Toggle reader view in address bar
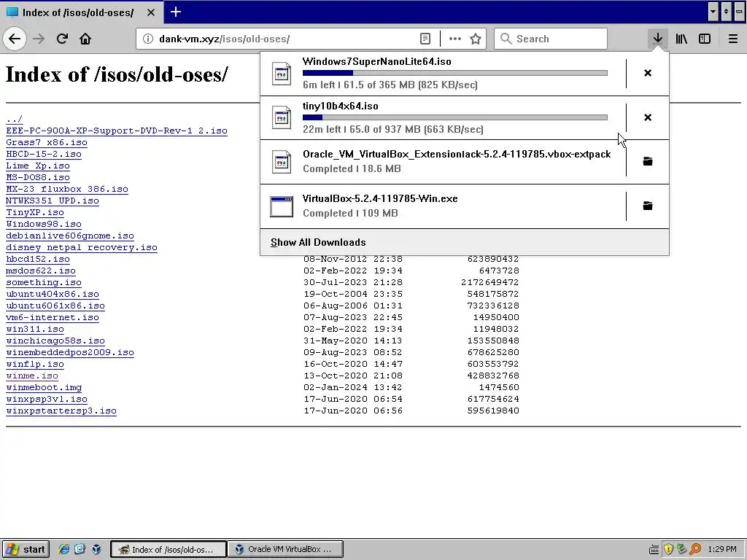747x560 pixels. point(425,39)
